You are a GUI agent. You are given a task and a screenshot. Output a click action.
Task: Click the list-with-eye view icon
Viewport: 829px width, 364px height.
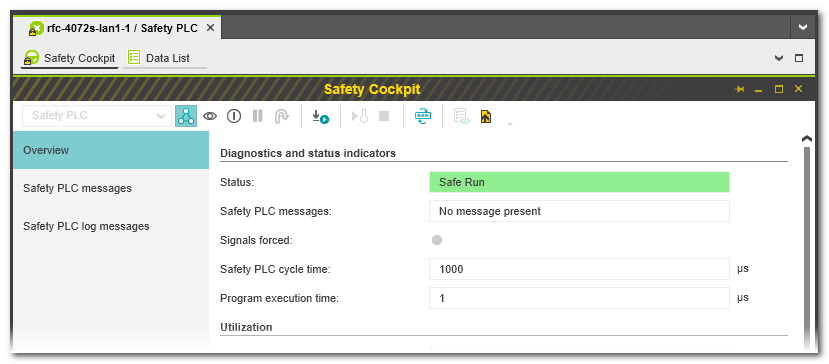[x=462, y=116]
